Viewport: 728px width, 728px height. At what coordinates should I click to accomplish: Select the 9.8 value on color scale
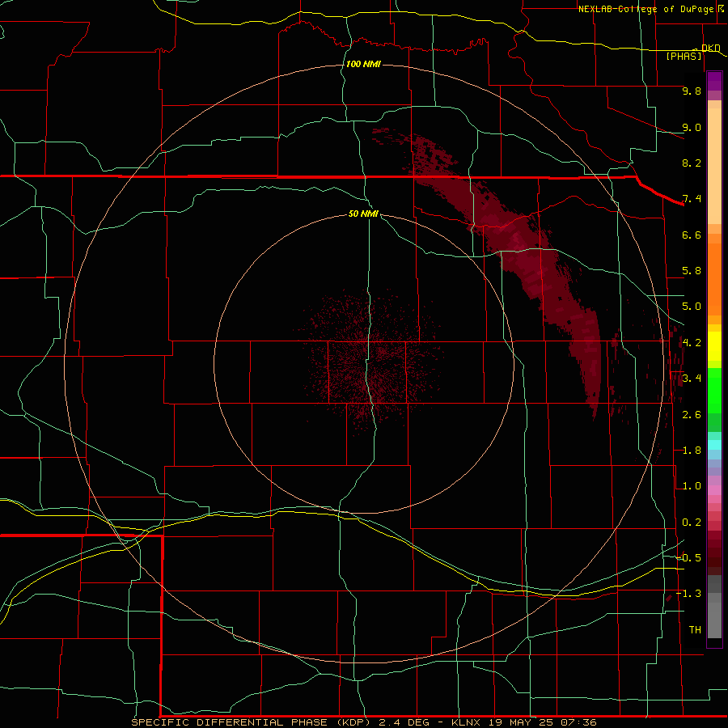tap(692, 91)
